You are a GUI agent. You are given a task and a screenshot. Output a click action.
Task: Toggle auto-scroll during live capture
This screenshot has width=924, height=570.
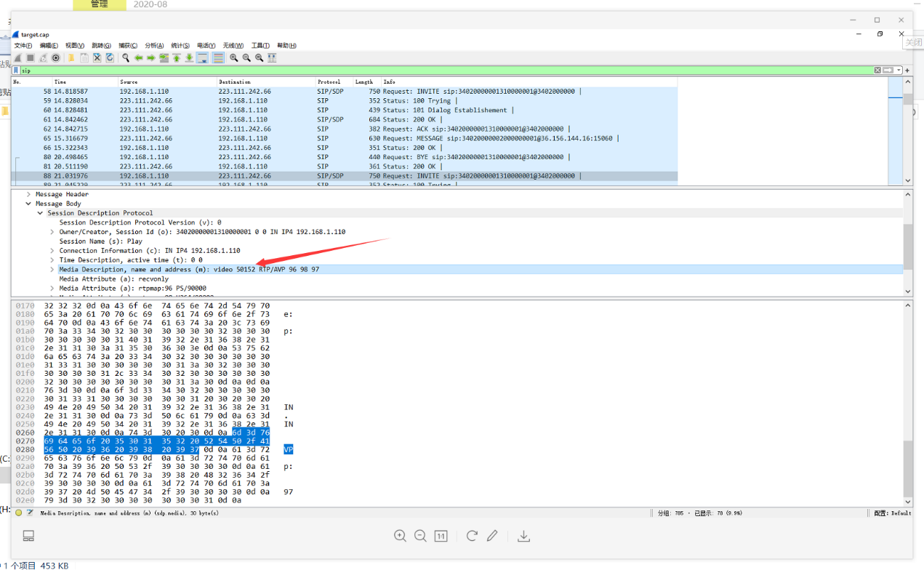click(202, 57)
